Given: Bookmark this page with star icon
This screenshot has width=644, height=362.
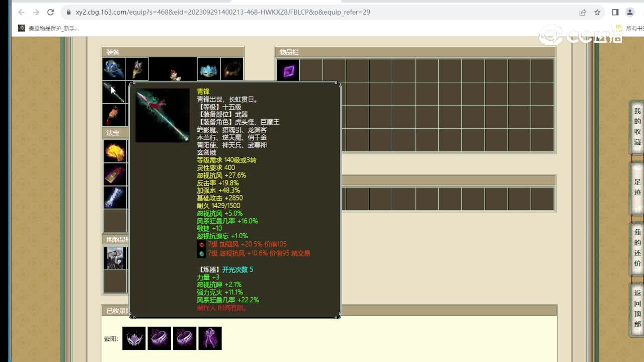Looking at the screenshot, I should pyautogui.click(x=597, y=12).
